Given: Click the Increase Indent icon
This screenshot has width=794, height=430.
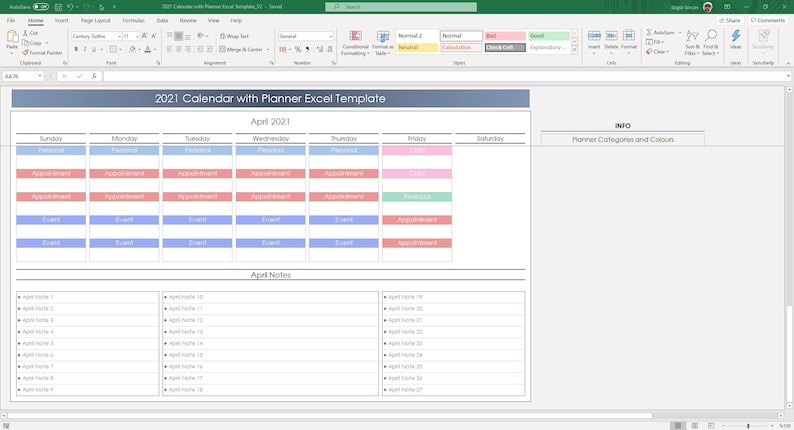Looking at the screenshot, I should [210, 50].
